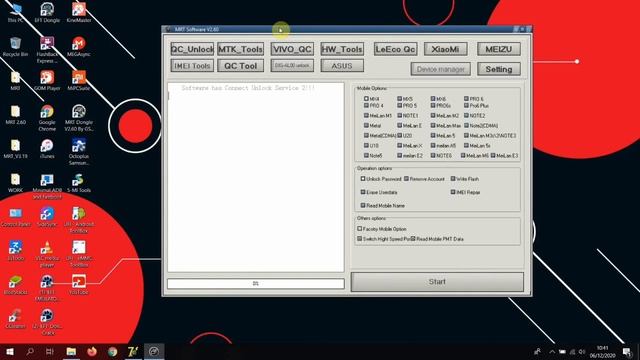This screenshot has width=640, height=360.
Task: Launch GOM Player from the desktop
Action: coord(47,81)
